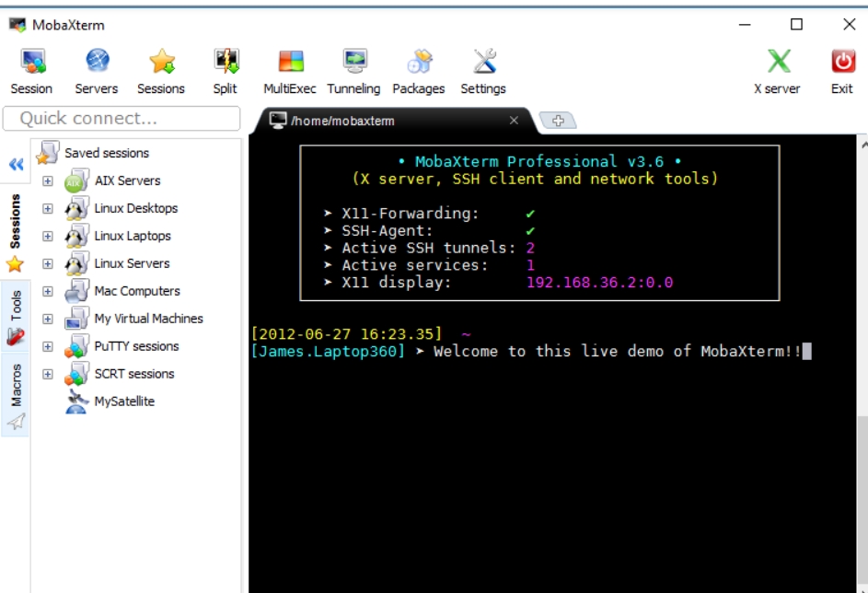Open a new Session from the toolbar

point(32,61)
